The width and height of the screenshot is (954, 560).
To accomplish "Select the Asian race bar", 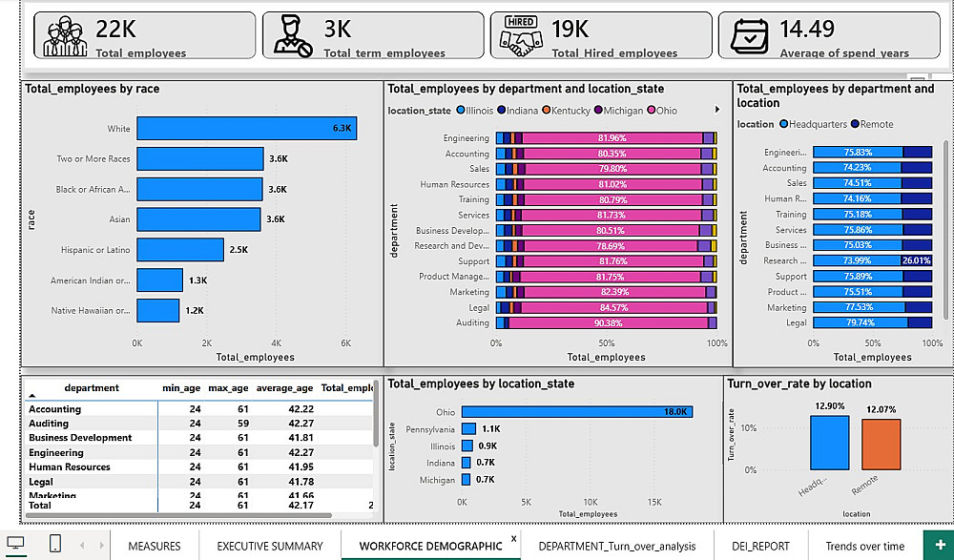I will pos(199,219).
